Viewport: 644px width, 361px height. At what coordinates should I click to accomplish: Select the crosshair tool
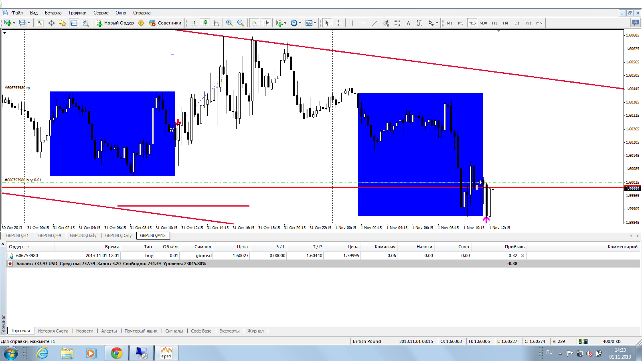tap(338, 23)
